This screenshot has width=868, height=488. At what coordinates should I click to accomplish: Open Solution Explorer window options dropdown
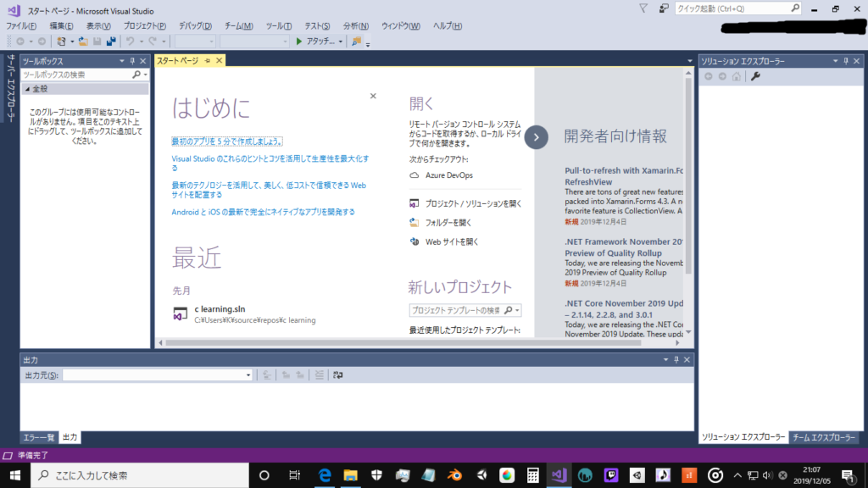pyautogui.click(x=835, y=61)
